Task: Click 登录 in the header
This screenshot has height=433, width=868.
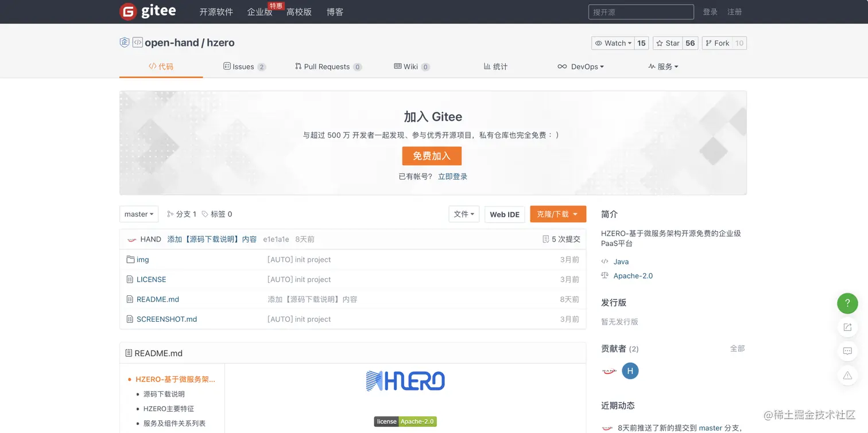Action: point(710,11)
